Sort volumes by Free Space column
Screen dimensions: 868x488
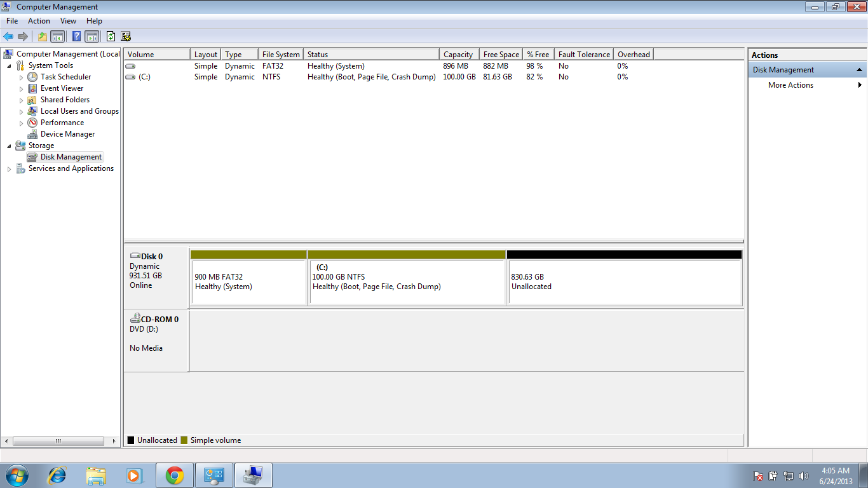click(x=500, y=55)
